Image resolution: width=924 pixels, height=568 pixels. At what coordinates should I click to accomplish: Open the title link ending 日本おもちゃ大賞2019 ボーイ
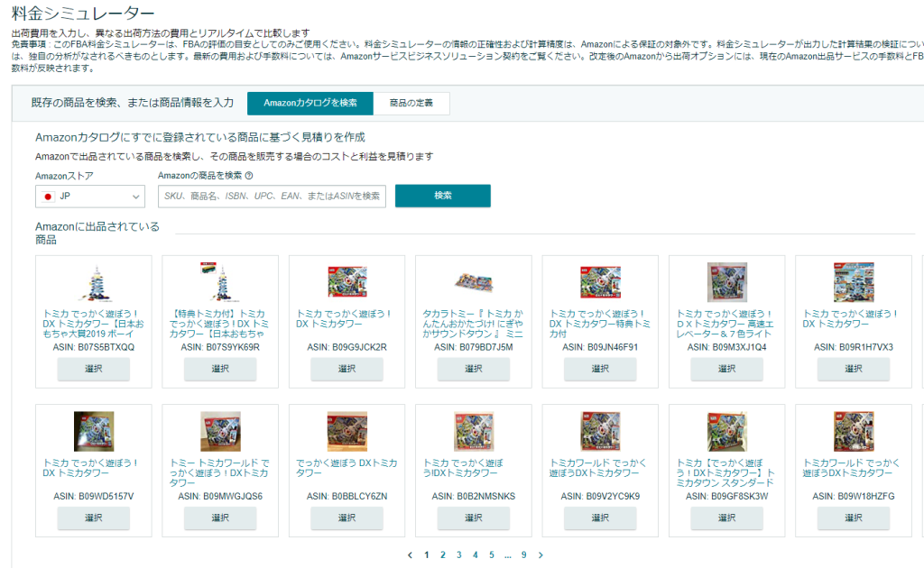pyautogui.click(x=93, y=324)
